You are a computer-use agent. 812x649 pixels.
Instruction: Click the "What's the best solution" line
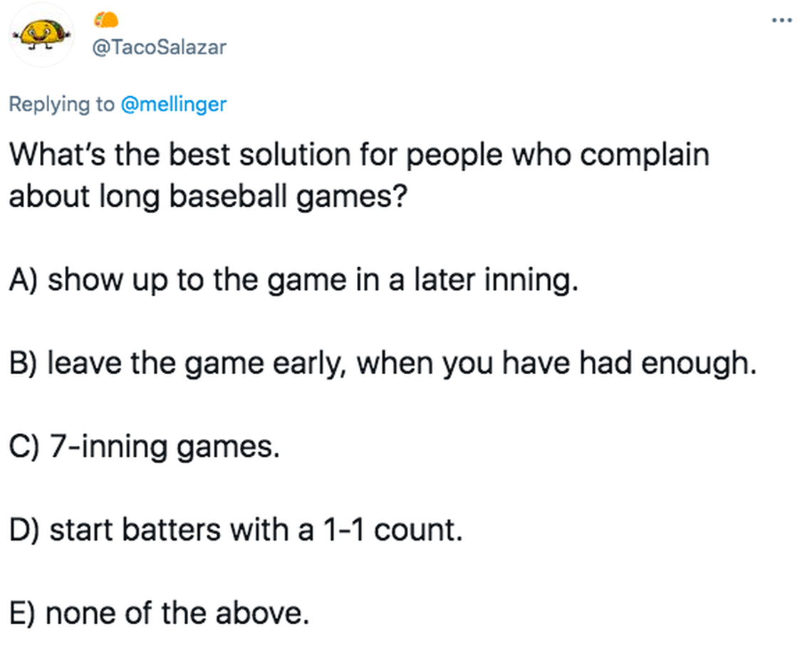click(359, 155)
